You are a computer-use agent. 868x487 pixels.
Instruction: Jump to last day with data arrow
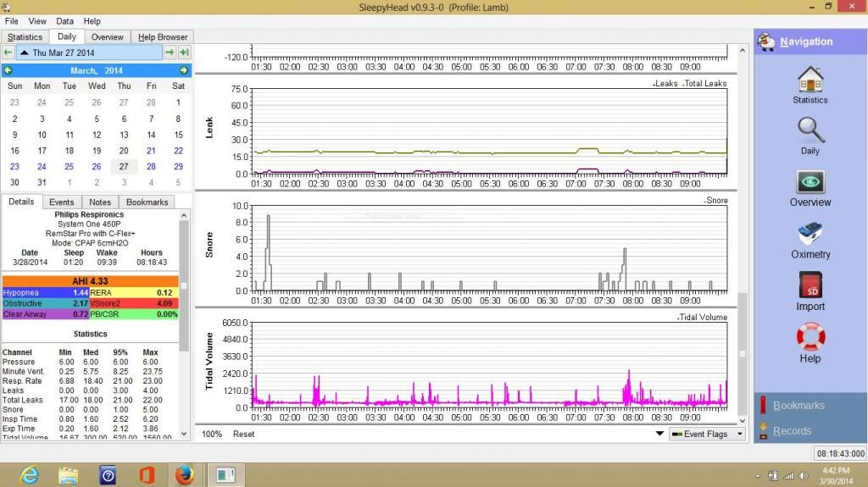pos(184,53)
